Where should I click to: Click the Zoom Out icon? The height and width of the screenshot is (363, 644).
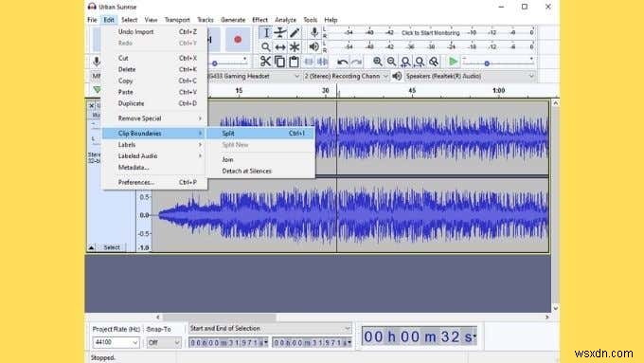coord(391,62)
